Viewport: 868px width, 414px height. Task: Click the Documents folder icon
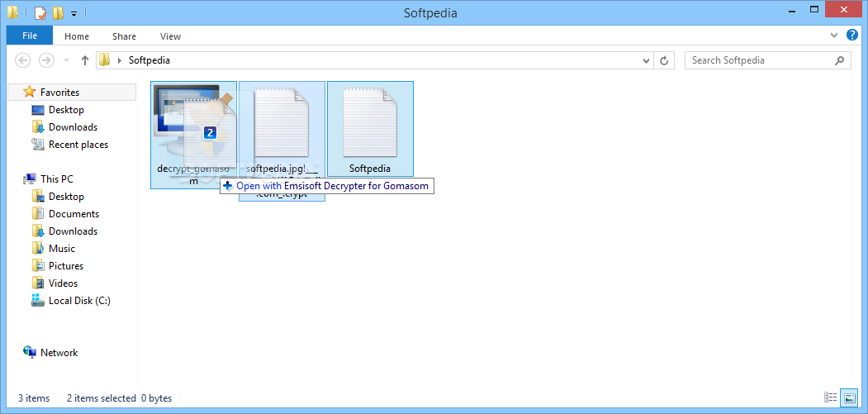[38, 213]
